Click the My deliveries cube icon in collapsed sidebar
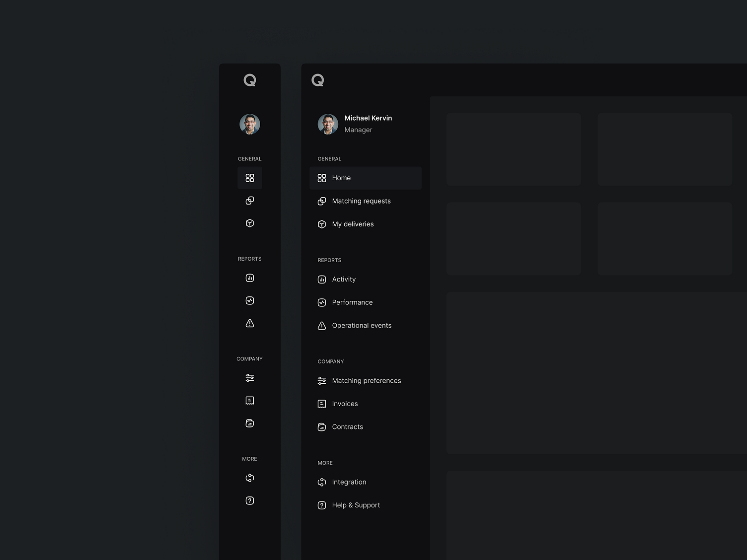Viewport: 747px width, 560px height. click(249, 223)
